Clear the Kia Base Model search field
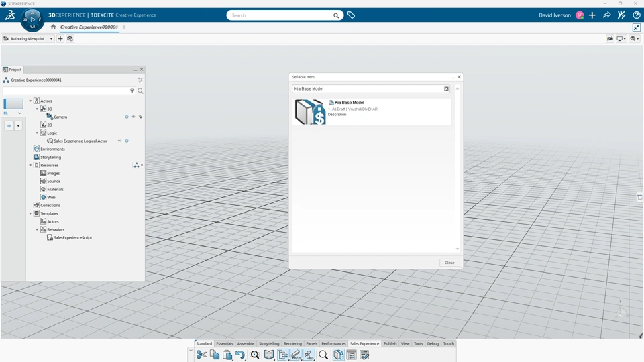644x362 pixels. pos(447,88)
